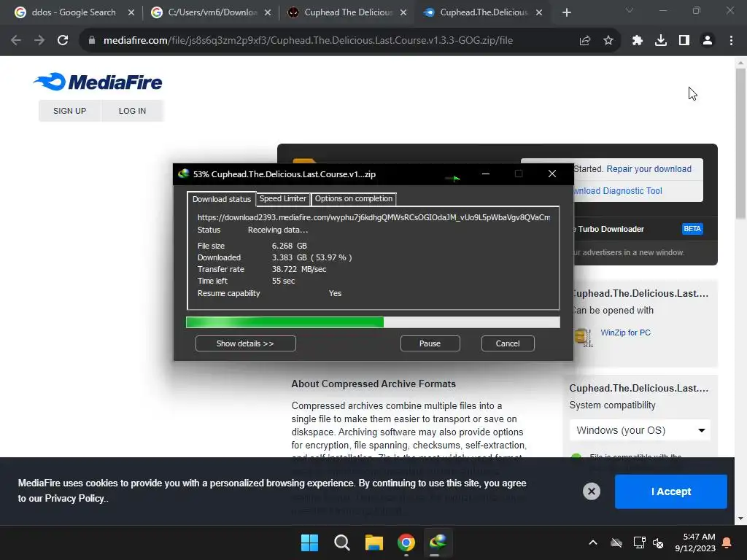Open the Chrome profile icon
This screenshot has width=747, height=560.
point(708,41)
